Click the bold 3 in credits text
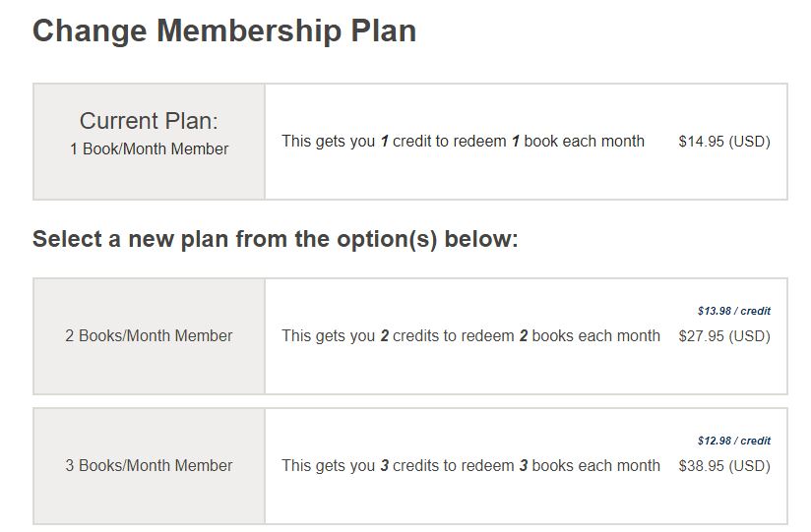The height and width of the screenshot is (532, 811). pyautogui.click(x=384, y=466)
